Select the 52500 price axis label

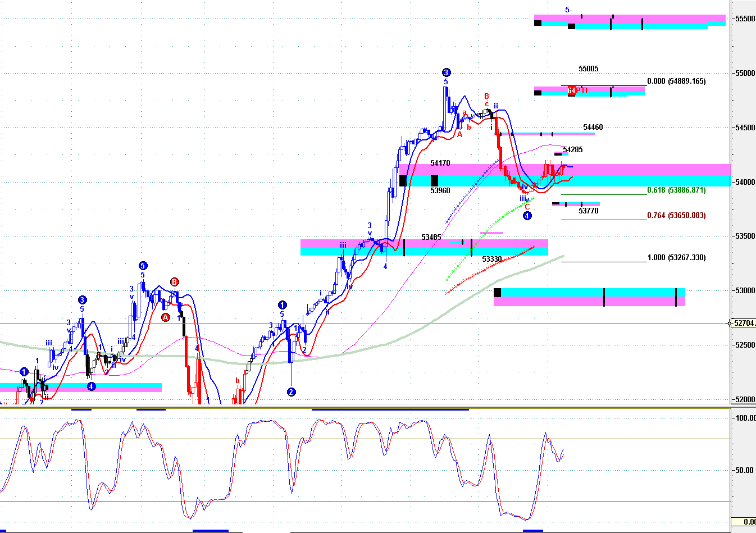coord(745,345)
